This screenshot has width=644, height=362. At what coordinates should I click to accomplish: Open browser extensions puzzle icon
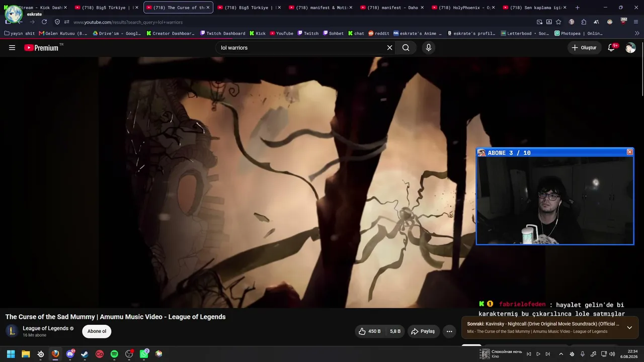(584, 22)
